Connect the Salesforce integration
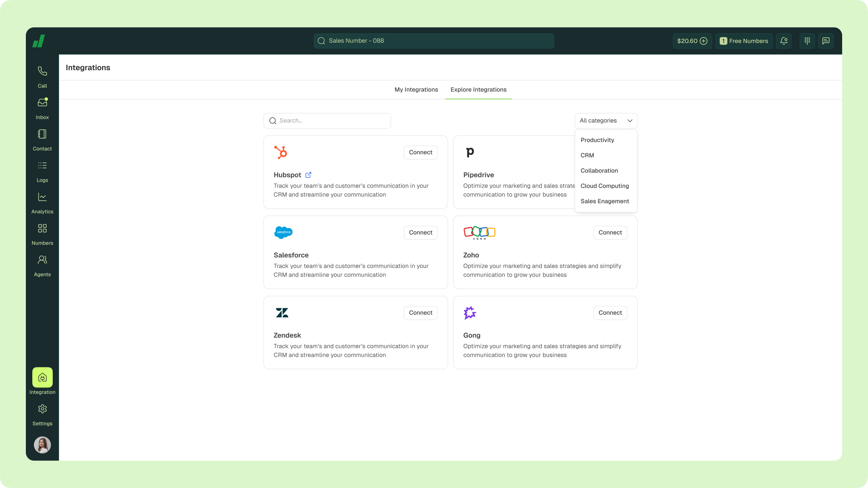Viewport: 868px width, 488px height. pos(420,232)
